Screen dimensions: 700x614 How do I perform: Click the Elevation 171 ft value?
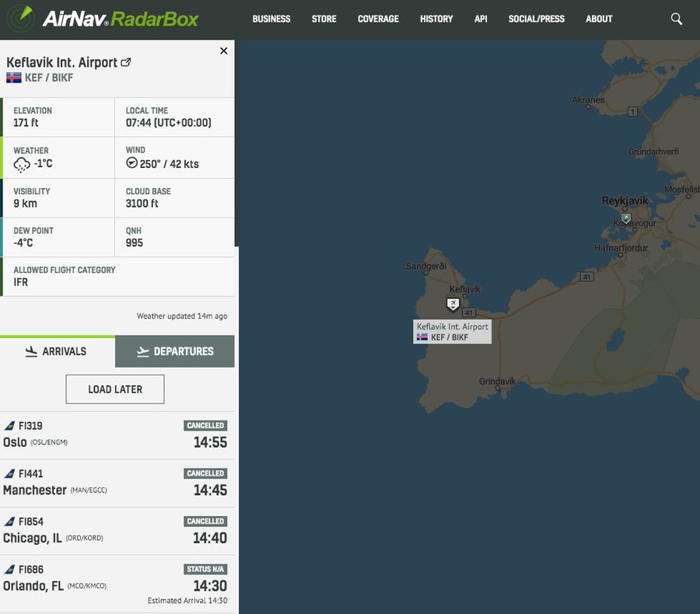pyautogui.click(x=26, y=123)
